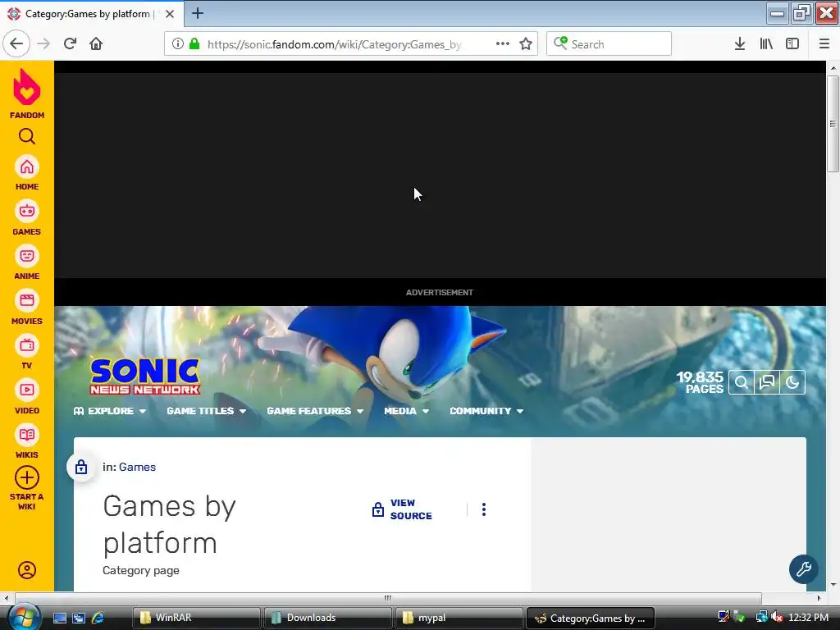Open the admin tools wrench button
The height and width of the screenshot is (630, 840).
pos(804,569)
